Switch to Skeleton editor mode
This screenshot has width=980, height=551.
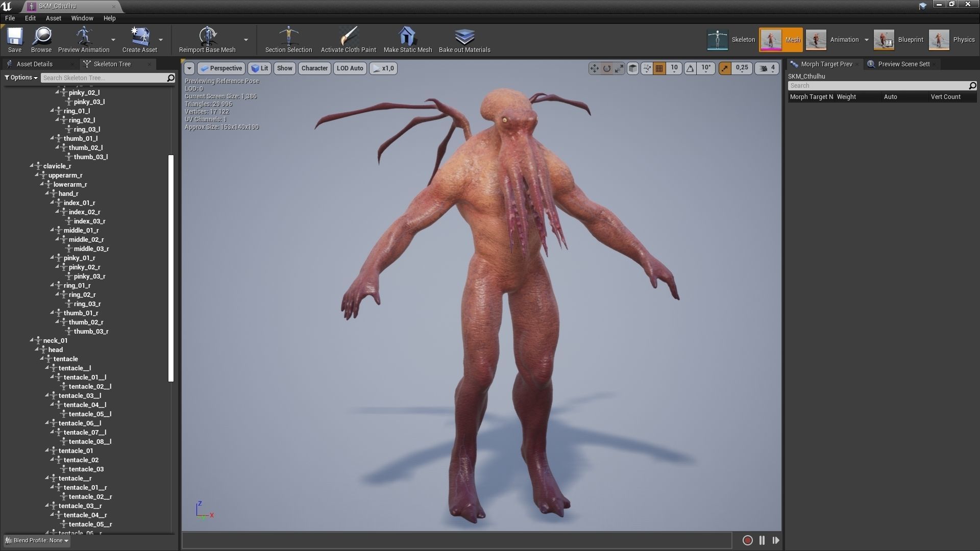[x=731, y=40]
